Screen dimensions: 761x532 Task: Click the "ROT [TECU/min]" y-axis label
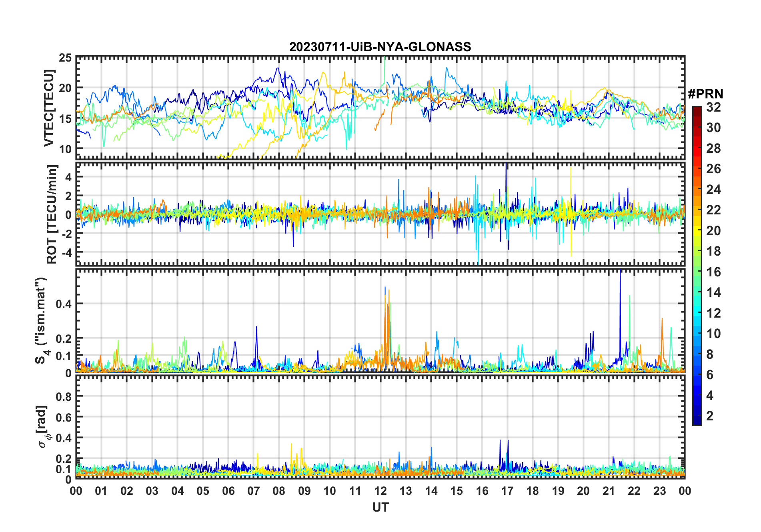pos(52,214)
